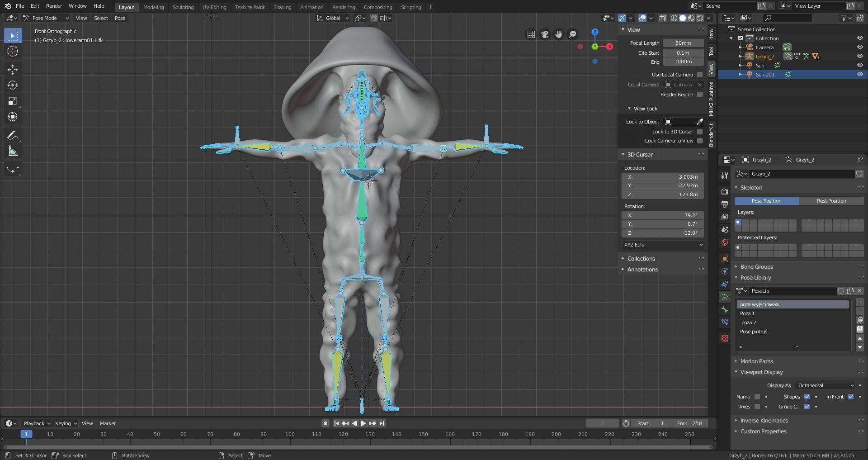Open the XYZ Euler rotation mode dropdown
The height and width of the screenshot is (460, 868).
tap(663, 245)
